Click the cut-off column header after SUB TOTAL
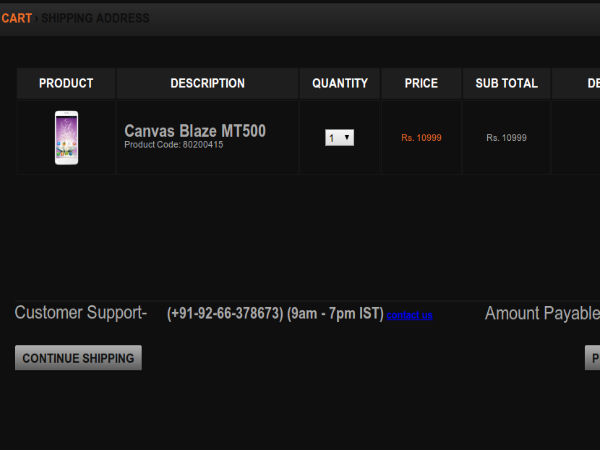Viewport: 600px width, 450px height. coord(580,84)
